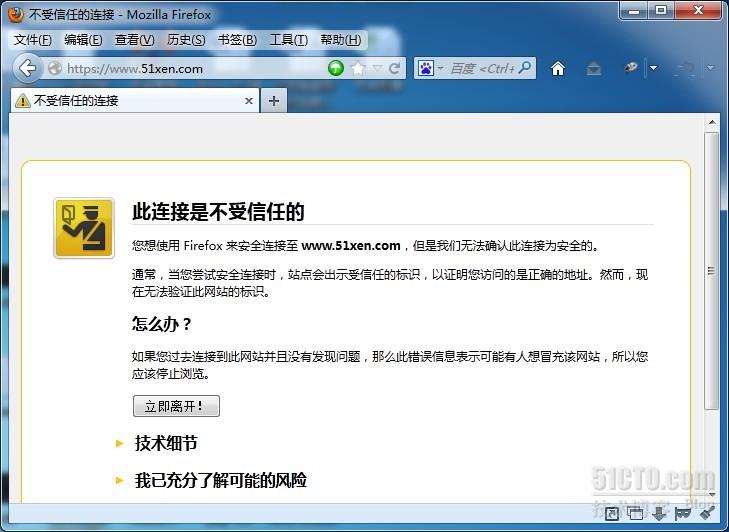Click the warning triangle icon on the tab
Screen dimensions: 729x532
(23, 100)
